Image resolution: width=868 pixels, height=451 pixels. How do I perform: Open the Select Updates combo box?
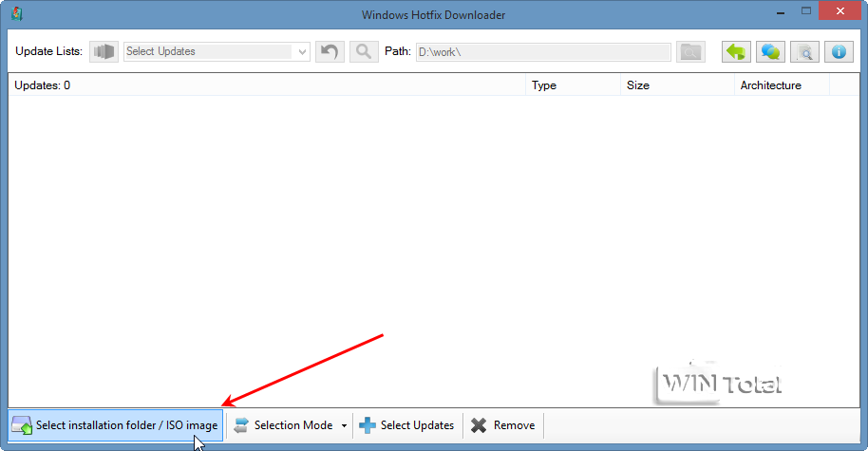coord(217,51)
